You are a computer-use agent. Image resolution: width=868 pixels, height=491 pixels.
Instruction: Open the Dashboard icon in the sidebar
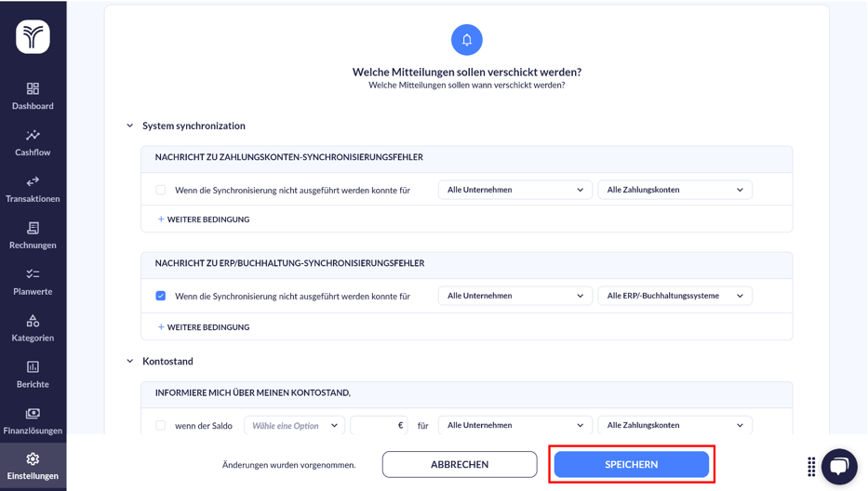pos(33,89)
